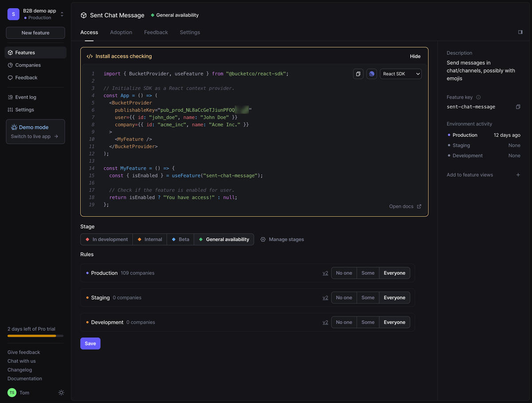The image size is (532, 403).
Task: Open Manage stages
Action: pyautogui.click(x=282, y=240)
